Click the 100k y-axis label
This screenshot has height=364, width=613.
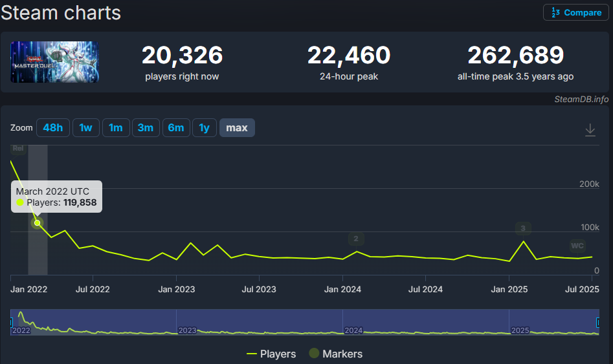pos(590,228)
